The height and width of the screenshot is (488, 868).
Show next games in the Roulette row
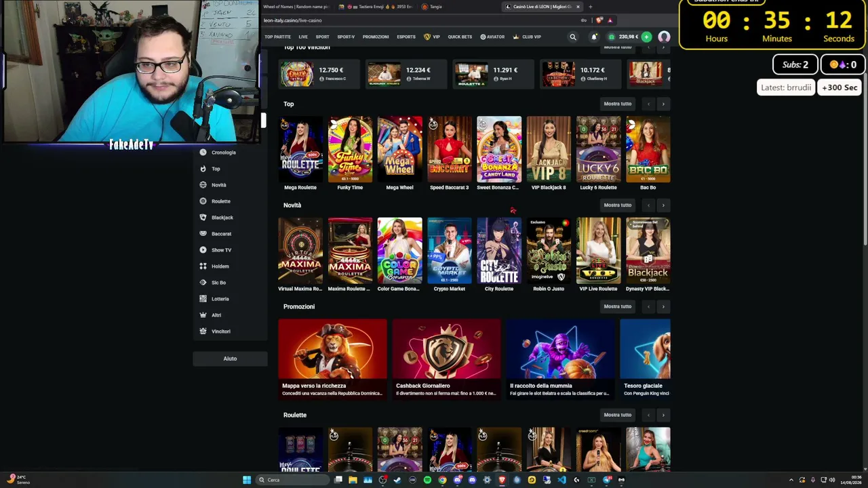[x=663, y=415]
